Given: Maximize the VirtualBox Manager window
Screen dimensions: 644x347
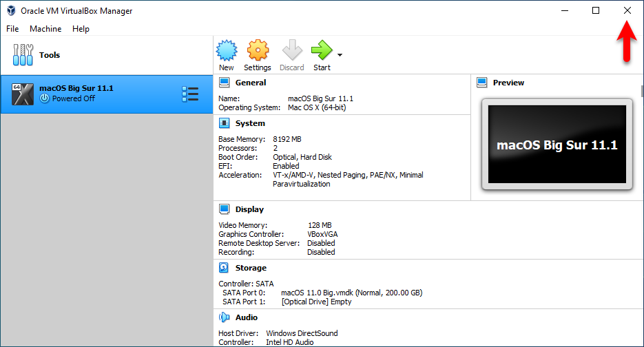Looking at the screenshot, I should [x=596, y=11].
